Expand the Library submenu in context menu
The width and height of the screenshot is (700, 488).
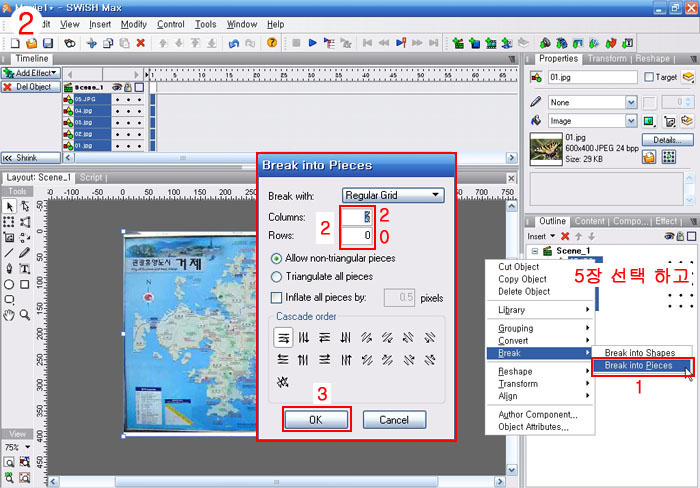coord(540,310)
